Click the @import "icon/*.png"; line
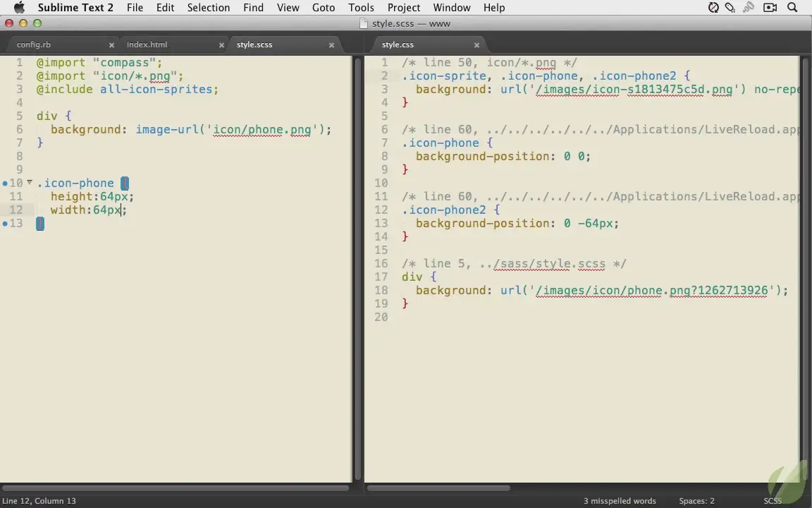The height and width of the screenshot is (508, 812). [110, 76]
